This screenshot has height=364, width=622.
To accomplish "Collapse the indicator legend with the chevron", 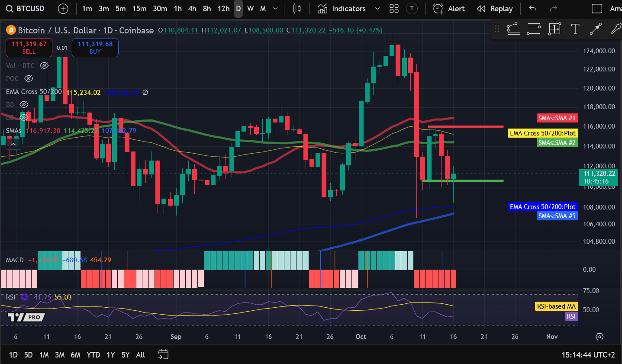I will click(13, 144).
